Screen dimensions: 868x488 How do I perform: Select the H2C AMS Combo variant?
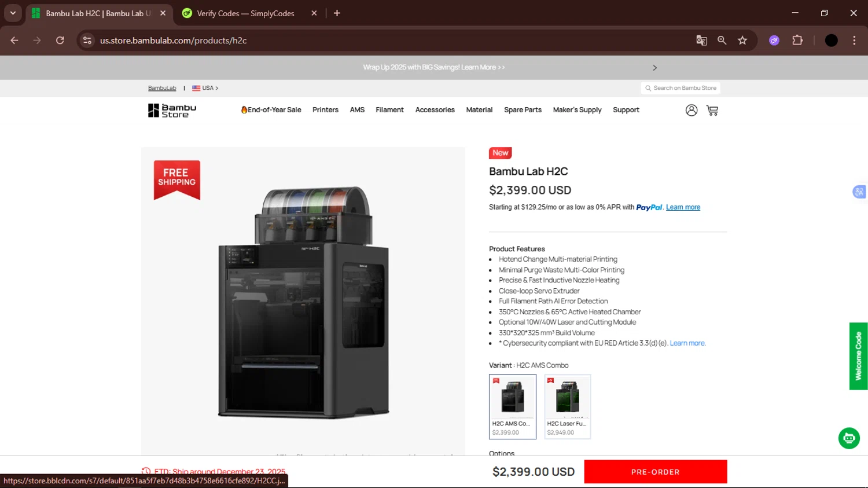[x=513, y=406]
